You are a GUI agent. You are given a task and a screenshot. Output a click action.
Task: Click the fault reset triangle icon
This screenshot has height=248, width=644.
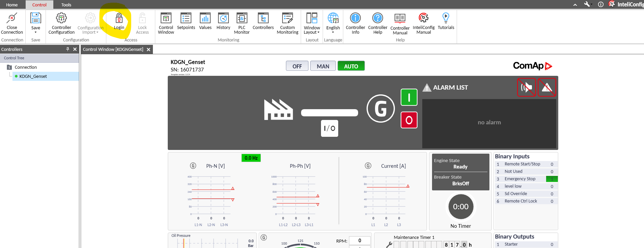point(547,87)
